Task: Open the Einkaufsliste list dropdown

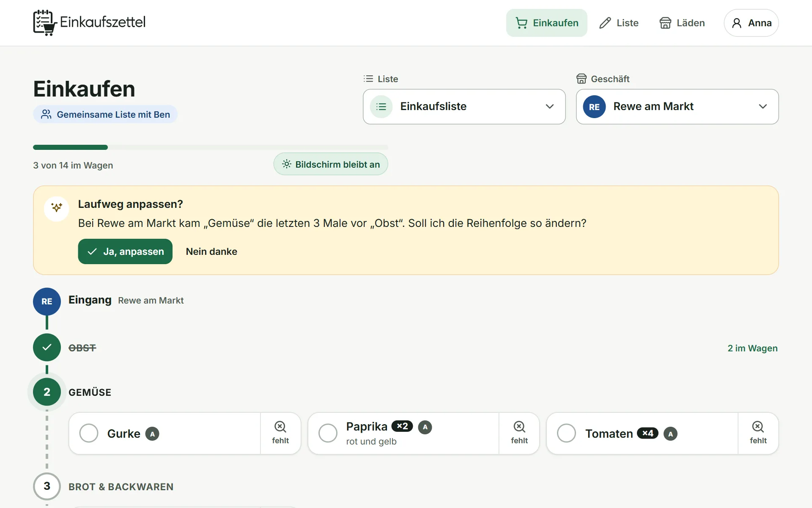Action: pyautogui.click(x=464, y=107)
